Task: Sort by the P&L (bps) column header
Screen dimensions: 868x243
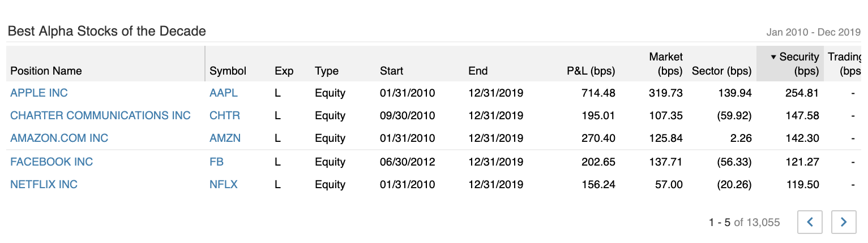Action: click(591, 71)
